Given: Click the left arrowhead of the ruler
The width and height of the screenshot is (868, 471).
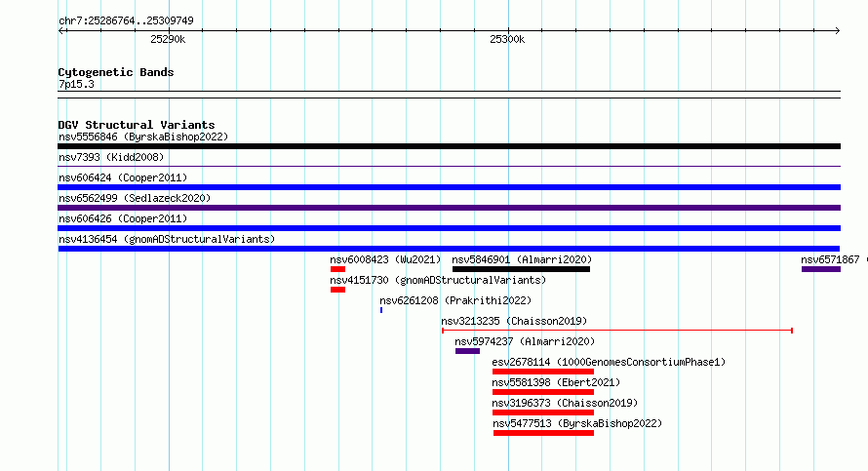Looking at the screenshot, I should pyautogui.click(x=60, y=31).
